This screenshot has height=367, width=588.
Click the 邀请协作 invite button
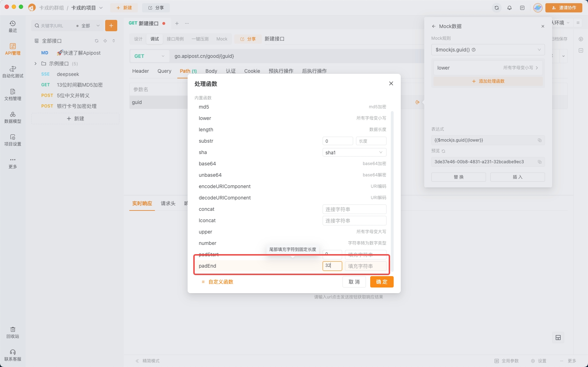[x=564, y=8]
